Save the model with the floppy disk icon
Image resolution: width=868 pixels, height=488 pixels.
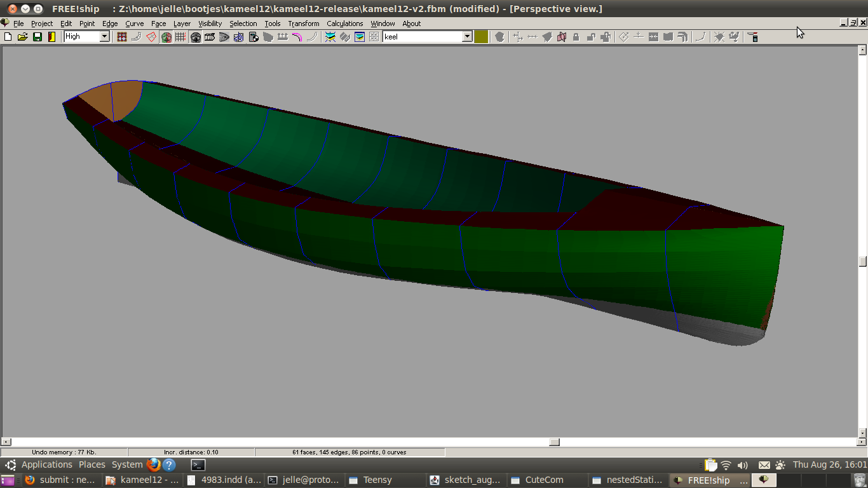click(37, 37)
